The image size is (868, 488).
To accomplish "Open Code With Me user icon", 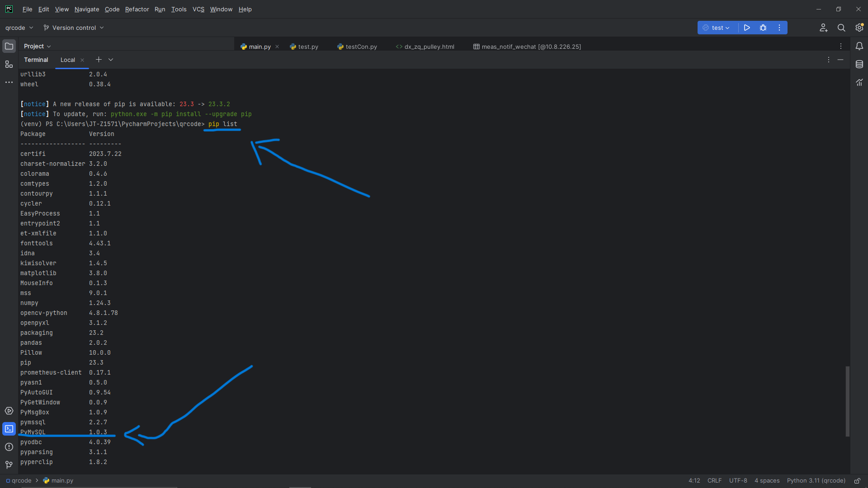I will click(824, 28).
